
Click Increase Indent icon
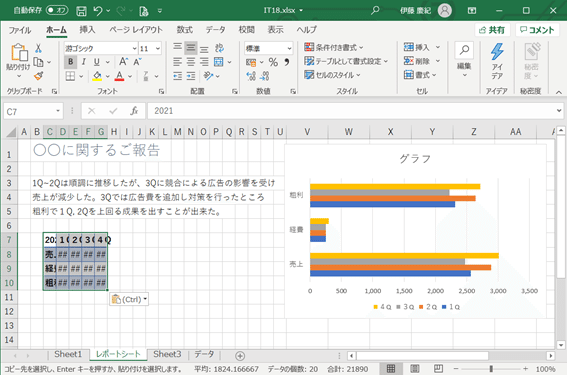click(x=191, y=76)
